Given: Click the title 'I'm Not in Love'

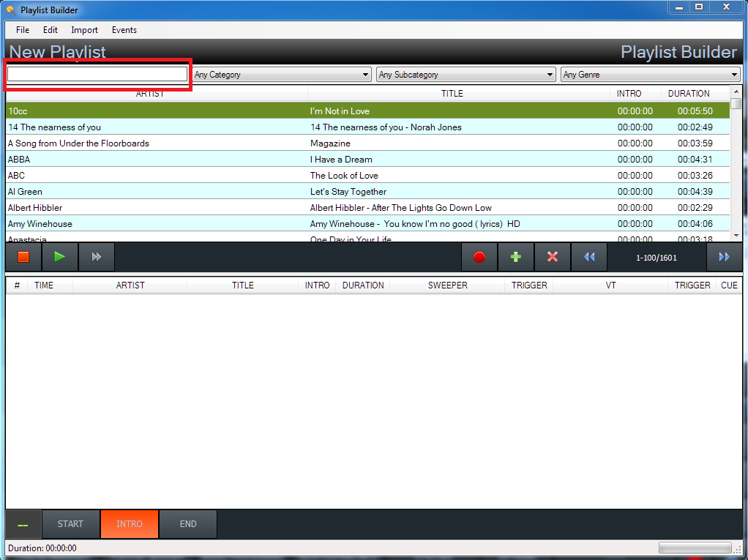Looking at the screenshot, I should pyautogui.click(x=340, y=111).
